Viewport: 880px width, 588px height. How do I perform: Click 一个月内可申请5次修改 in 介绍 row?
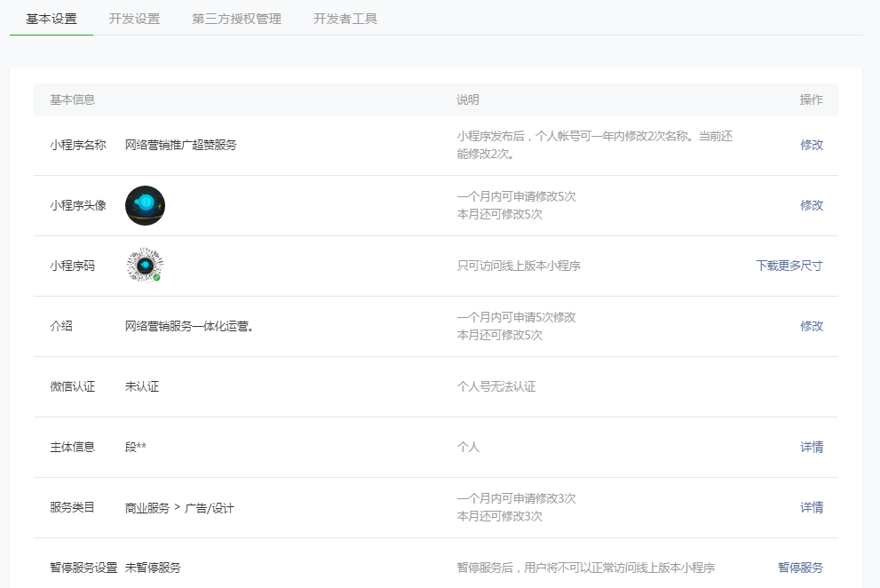(x=516, y=317)
